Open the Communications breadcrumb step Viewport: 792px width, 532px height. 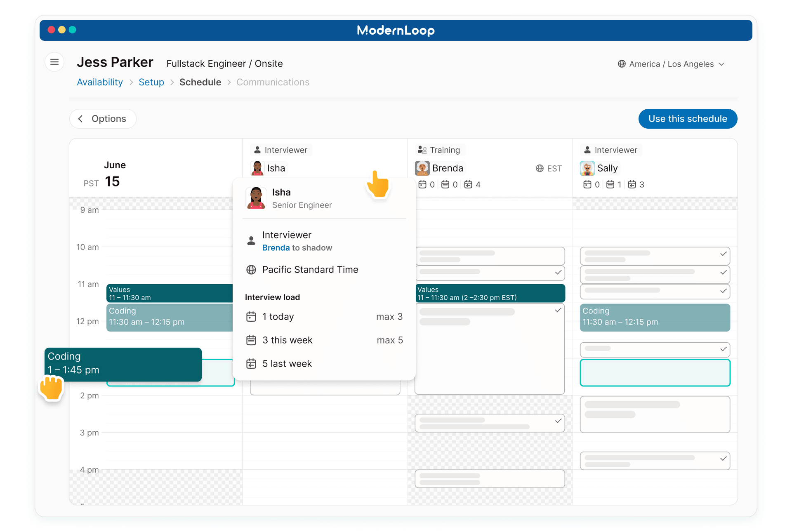pos(273,82)
